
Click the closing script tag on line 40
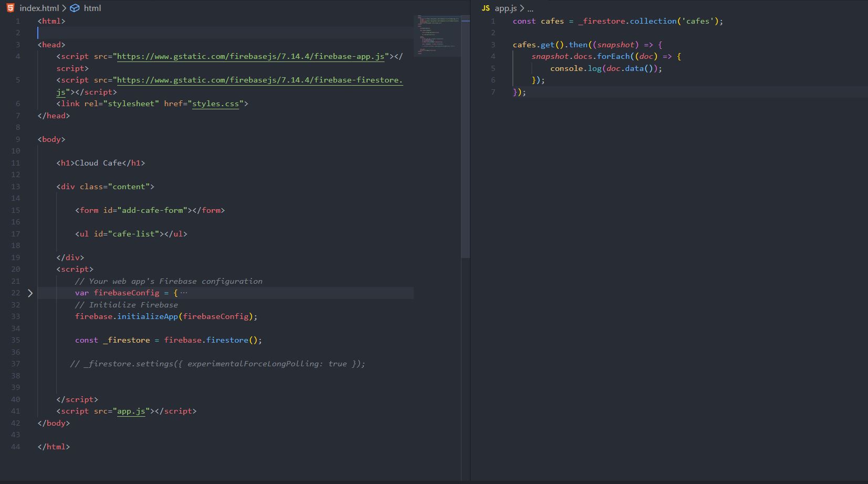pyautogui.click(x=77, y=399)
